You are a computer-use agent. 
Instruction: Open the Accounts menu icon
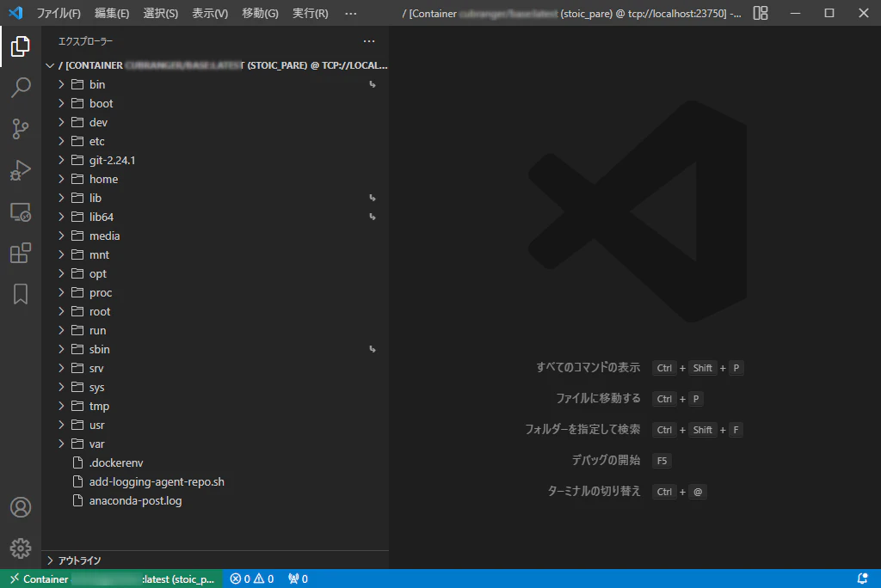tap(21, 507)
